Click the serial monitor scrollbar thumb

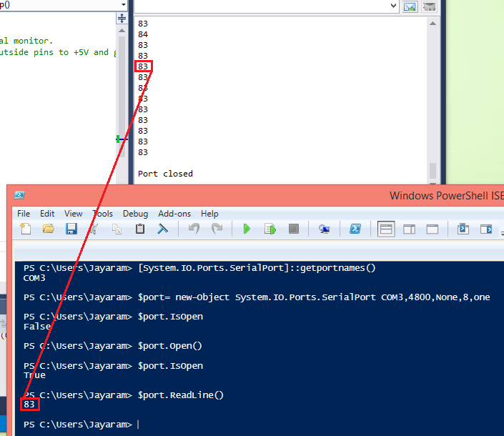pos(433,171)
